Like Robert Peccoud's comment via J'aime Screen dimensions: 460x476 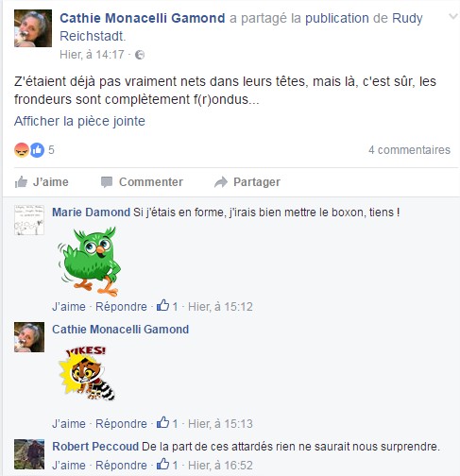(69, 466)
